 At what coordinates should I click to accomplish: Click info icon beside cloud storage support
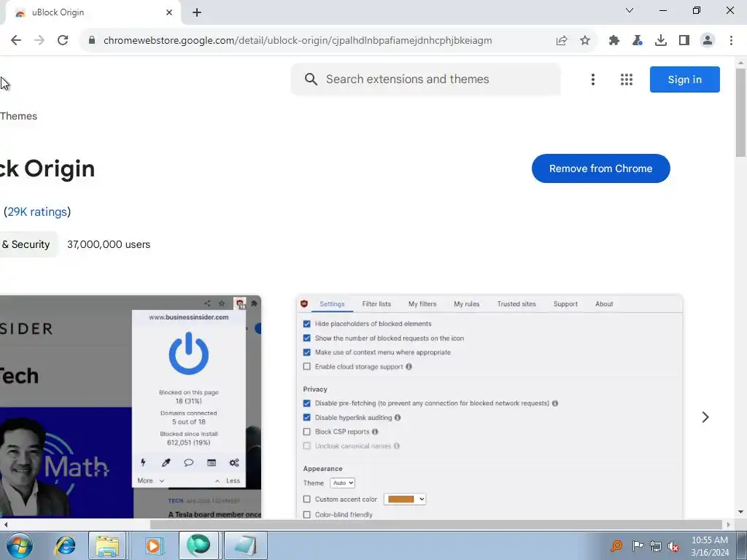click(409, 367)
